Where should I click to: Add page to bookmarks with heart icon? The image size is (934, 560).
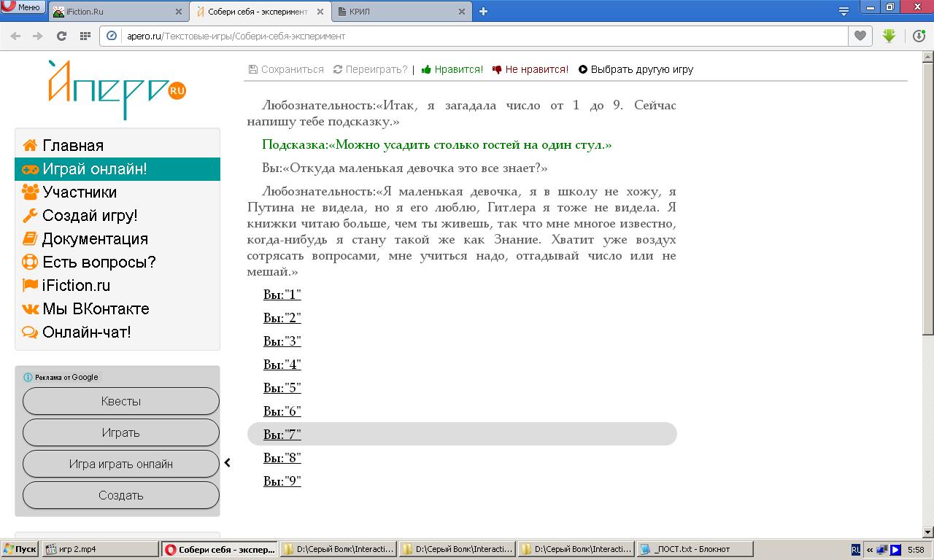click(860, 36)
